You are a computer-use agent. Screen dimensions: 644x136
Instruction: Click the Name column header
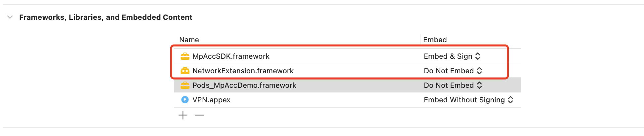pyautogui.click(x=189, y=40)
